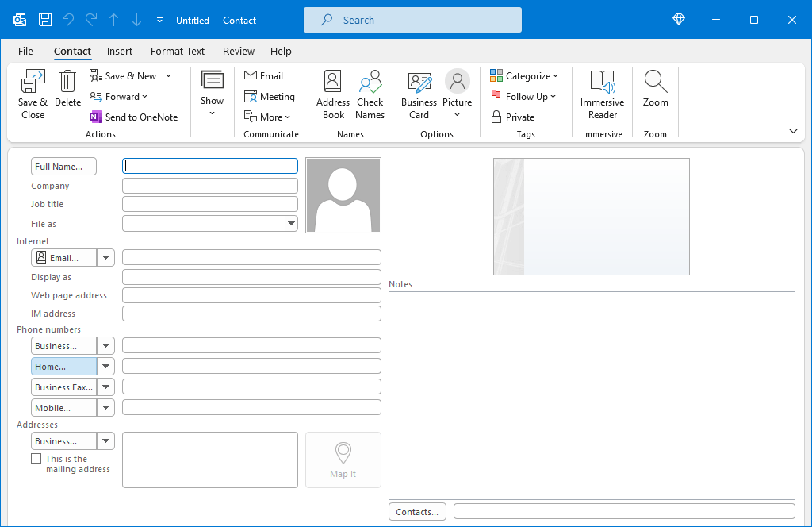Run Check Names
812x527 pixels.
370,95
